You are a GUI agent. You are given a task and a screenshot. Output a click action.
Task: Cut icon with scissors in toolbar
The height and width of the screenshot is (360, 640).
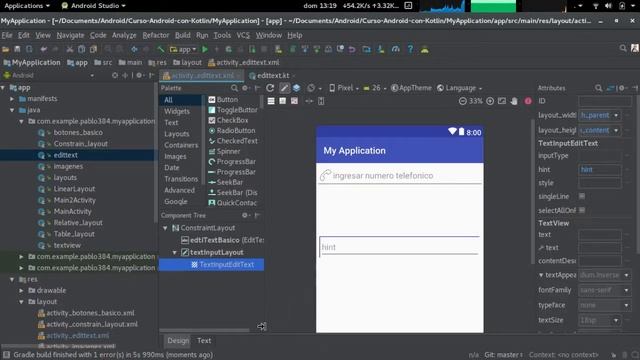[x=70, y=49]
